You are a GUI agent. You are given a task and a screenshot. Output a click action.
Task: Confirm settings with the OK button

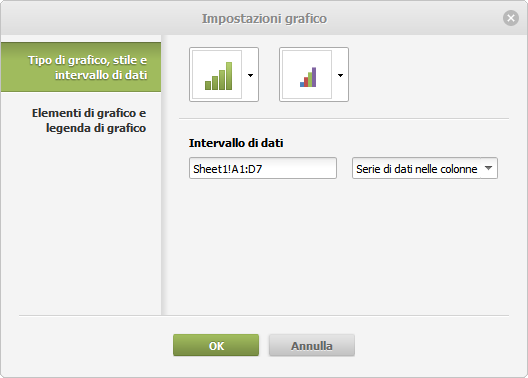coord(216,345)
